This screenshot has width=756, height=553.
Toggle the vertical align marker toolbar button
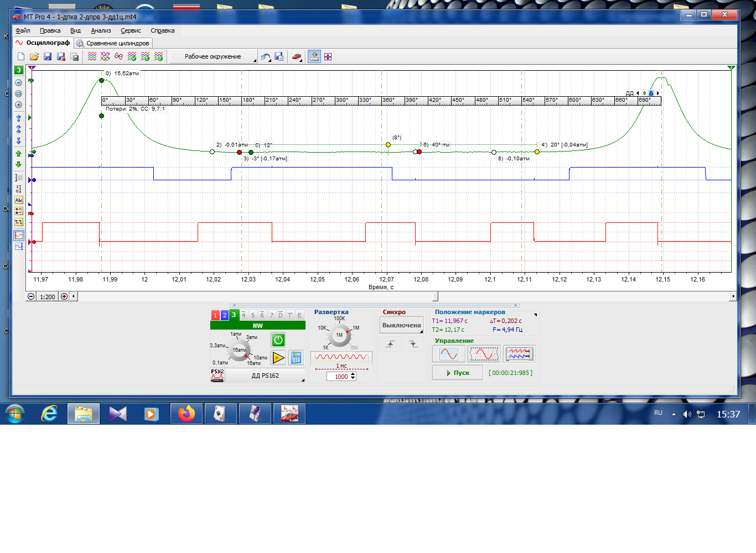tap(328, 56)
